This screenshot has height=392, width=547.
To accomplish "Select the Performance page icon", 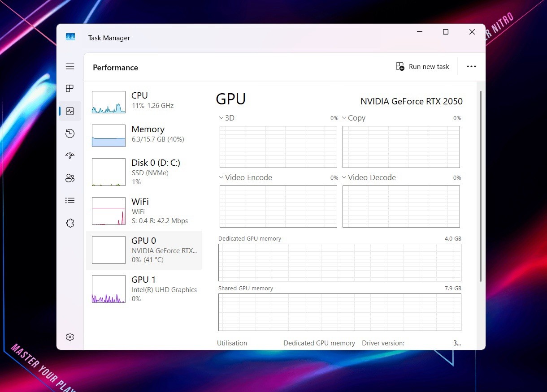I will (70, 111).
